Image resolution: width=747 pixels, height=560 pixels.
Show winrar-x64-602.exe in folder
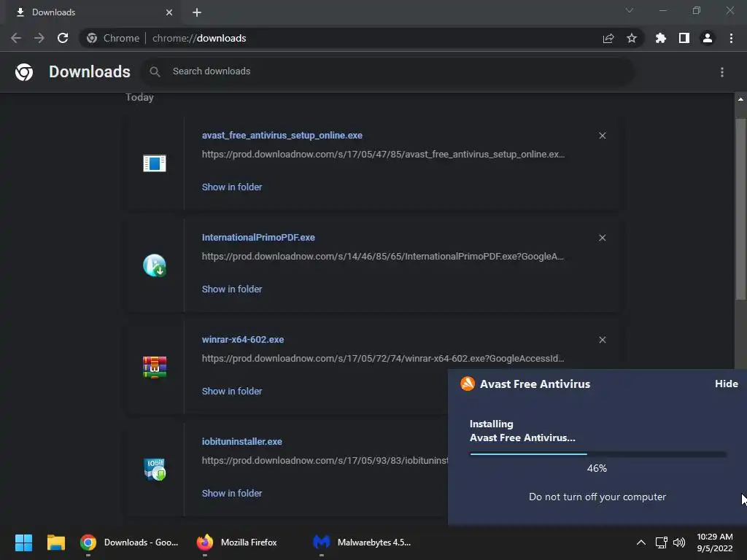click(x=232, y=391)
